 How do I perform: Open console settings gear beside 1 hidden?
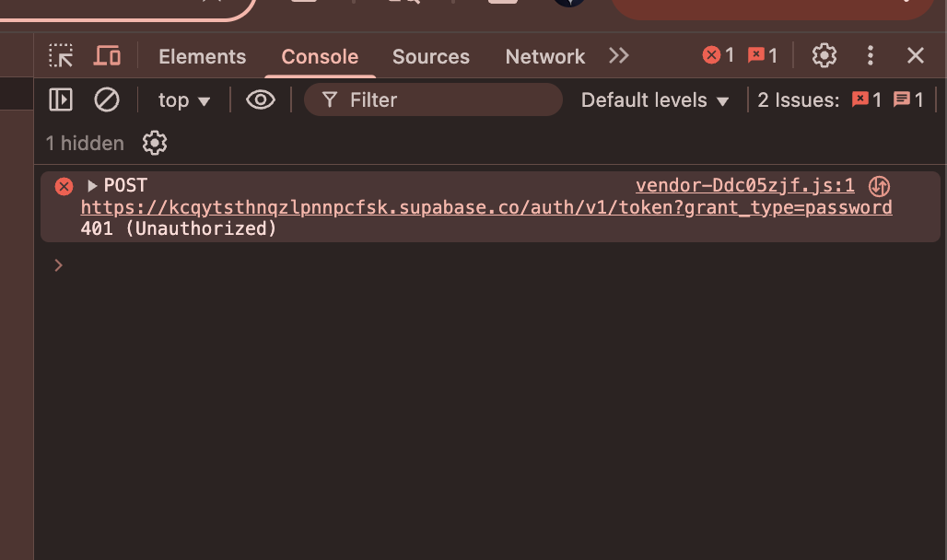click(x=155, y=143)
